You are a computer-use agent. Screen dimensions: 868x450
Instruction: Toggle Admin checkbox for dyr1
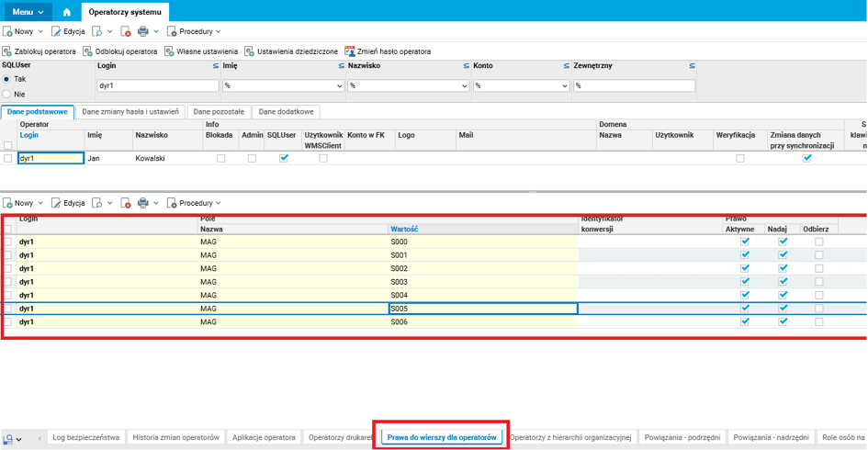pos(252,158)
